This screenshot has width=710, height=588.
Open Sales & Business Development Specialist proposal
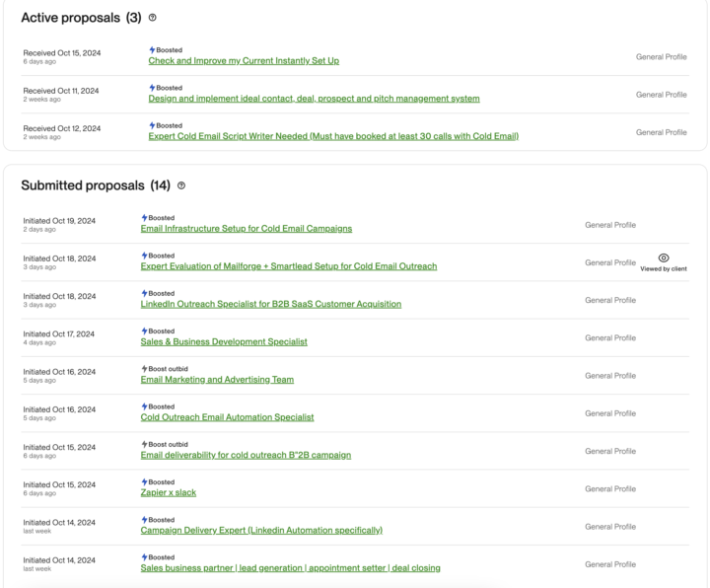pos(224,342)
